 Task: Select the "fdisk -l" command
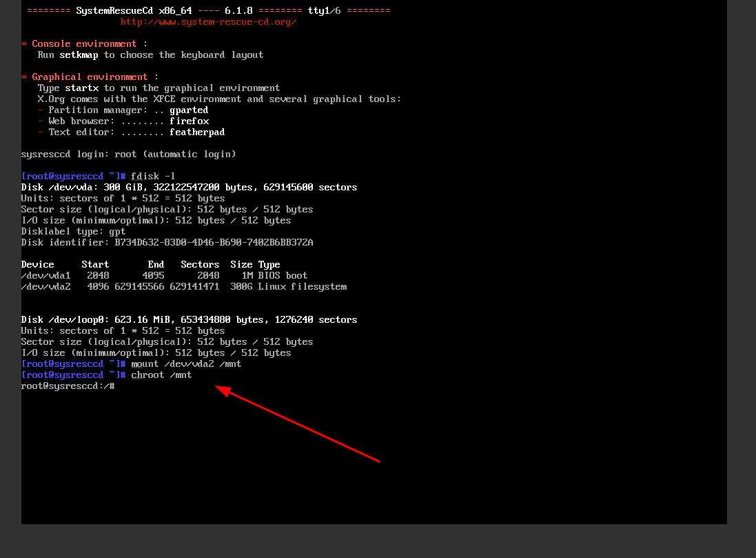tap(153, 177)
